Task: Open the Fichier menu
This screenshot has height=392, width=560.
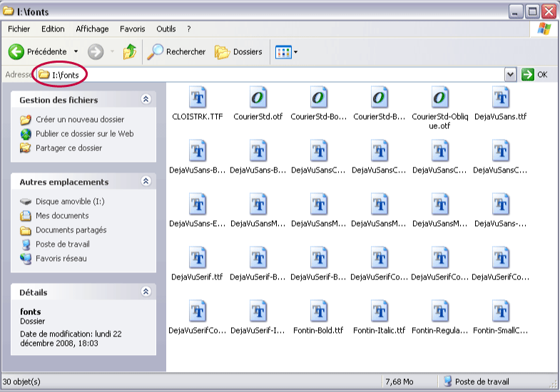Action: coord(19,29)
